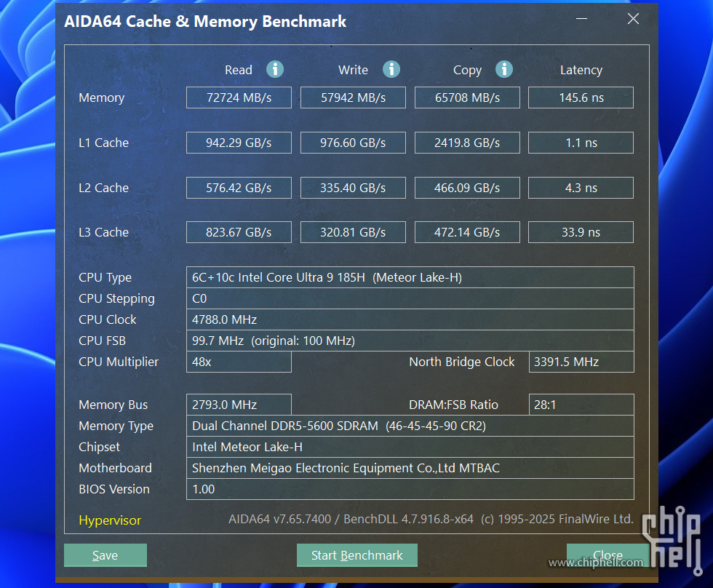The width and height of the screenshot is (713, 588).
Task: Select the Memory Read value 72724 MB/s
Action: click(x=239, y=98)
